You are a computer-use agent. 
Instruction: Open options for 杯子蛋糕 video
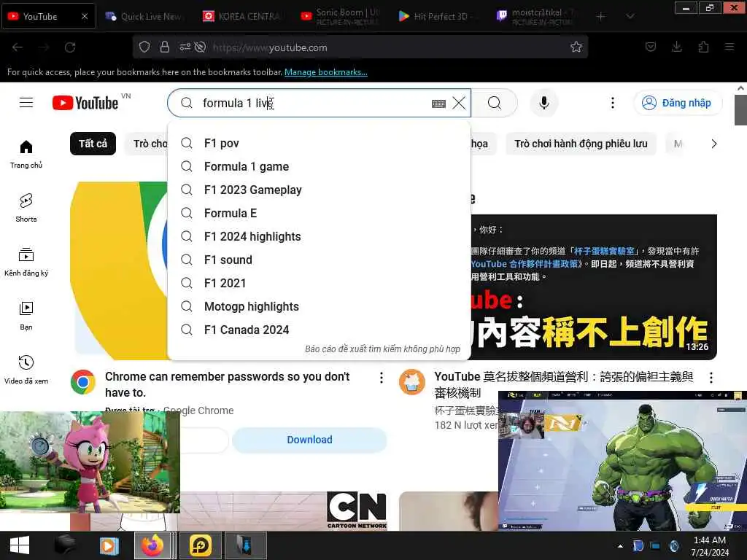tap(711, 378)
